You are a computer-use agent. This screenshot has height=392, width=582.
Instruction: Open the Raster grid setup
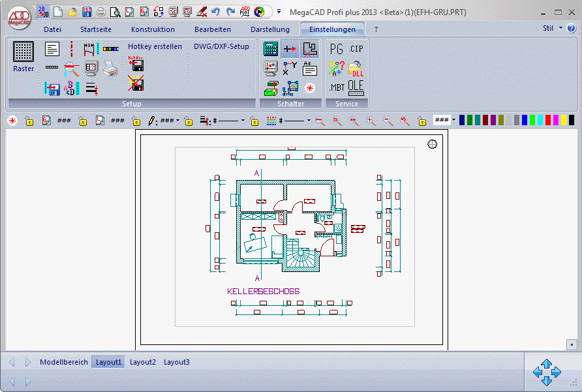click(x=23, y=57)
